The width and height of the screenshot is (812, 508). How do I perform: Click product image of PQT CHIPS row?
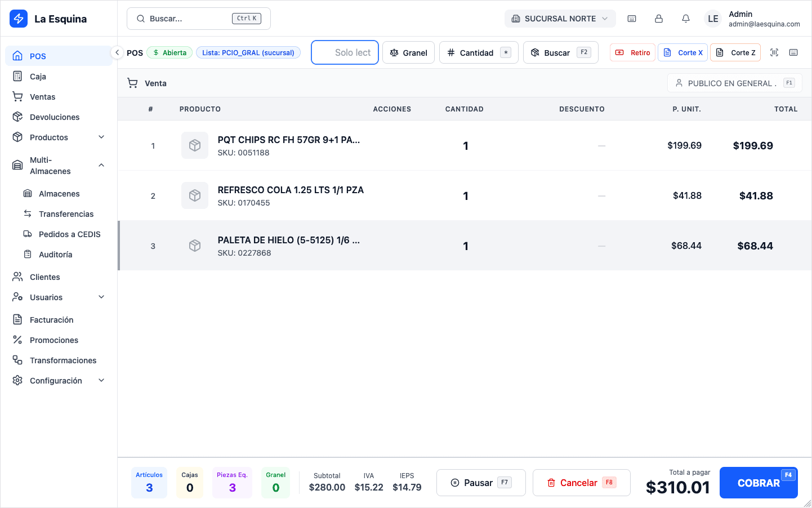tap(195, 145)
